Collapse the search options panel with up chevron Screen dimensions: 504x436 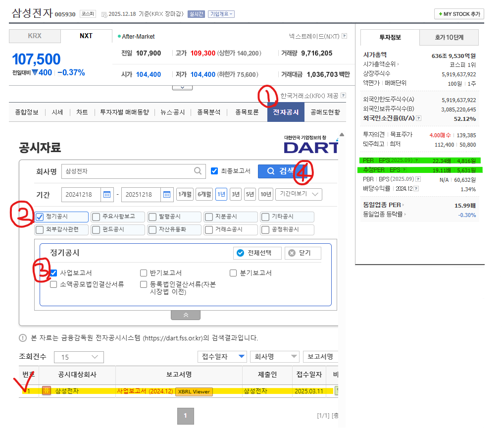[186, 315]
